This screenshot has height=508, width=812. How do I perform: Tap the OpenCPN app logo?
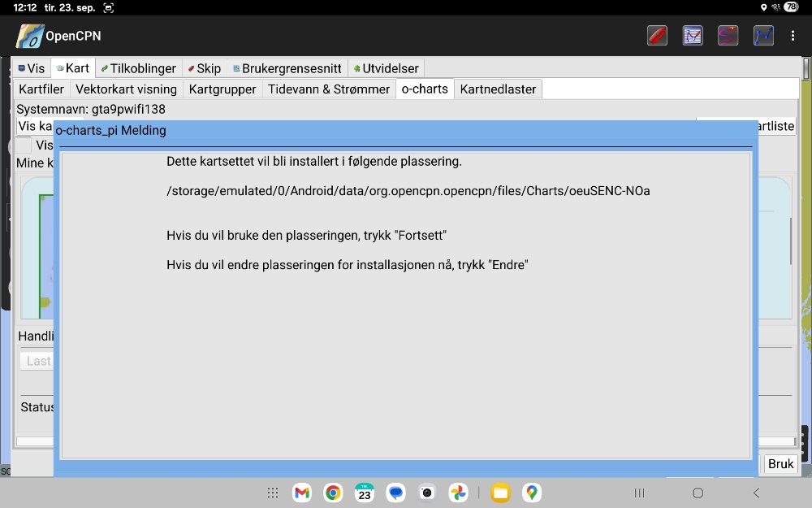[x=30, y=36]
